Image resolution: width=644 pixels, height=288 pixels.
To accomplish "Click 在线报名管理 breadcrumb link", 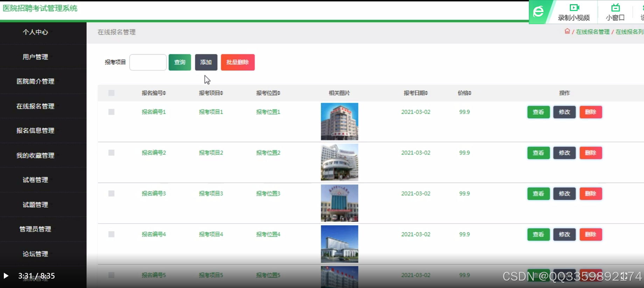I will 593,32.
